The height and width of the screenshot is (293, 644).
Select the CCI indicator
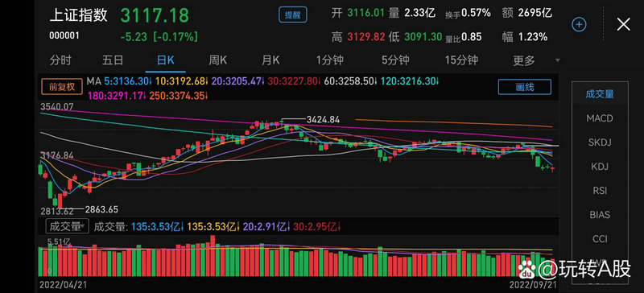click(x=600, y=239)
